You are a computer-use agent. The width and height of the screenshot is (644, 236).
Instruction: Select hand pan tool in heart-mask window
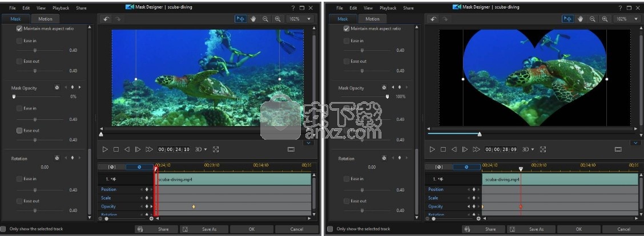tap(580, 19)
